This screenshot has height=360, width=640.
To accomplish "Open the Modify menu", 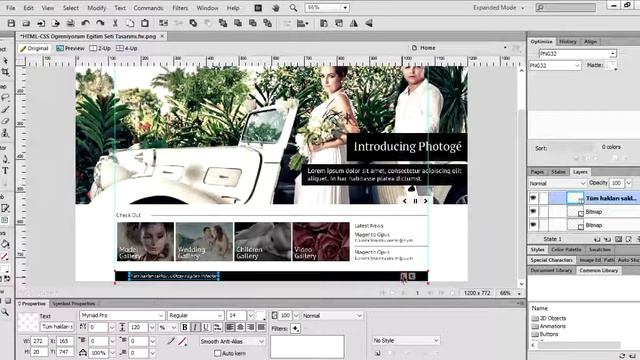I will 96,8.
